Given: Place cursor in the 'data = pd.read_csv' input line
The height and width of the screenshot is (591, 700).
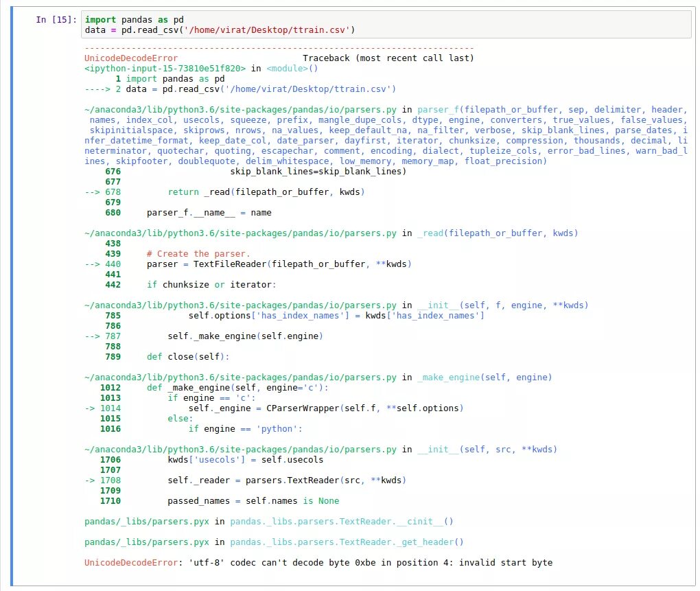Looking at the screenshot, I should [220, 30].
